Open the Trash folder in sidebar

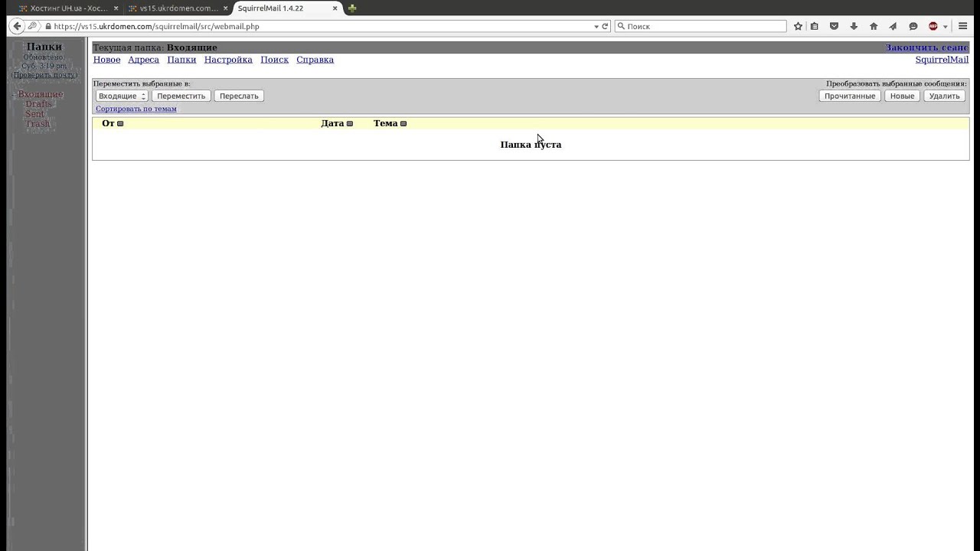point(38,124)
